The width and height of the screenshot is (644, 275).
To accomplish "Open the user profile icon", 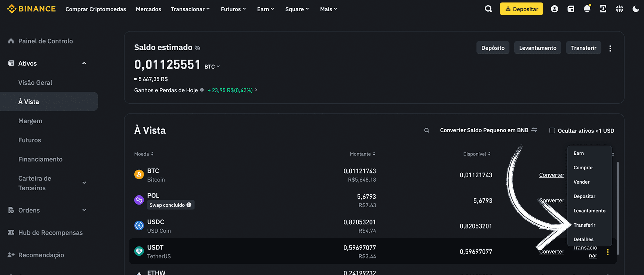I will click(555, 9).
